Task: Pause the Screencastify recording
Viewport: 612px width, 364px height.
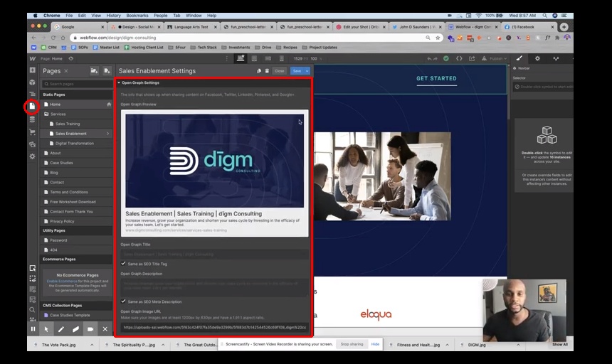Action: coord(33,329)
